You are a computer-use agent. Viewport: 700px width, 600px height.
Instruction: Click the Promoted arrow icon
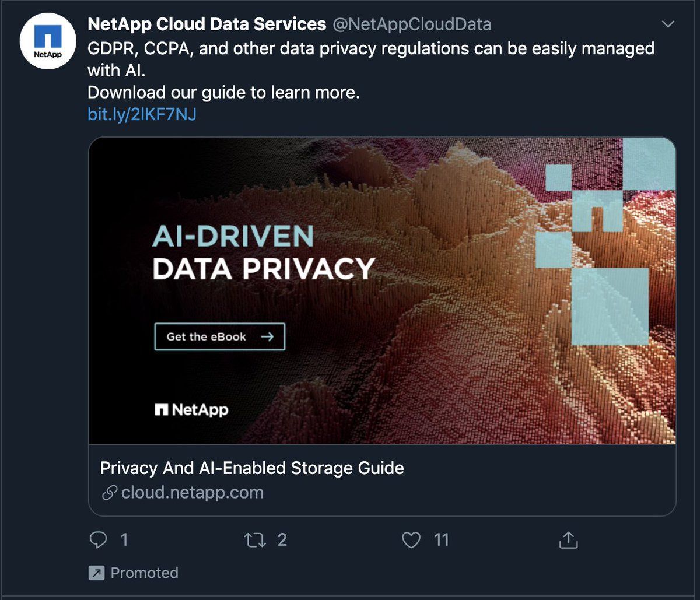tap(96, 573)
